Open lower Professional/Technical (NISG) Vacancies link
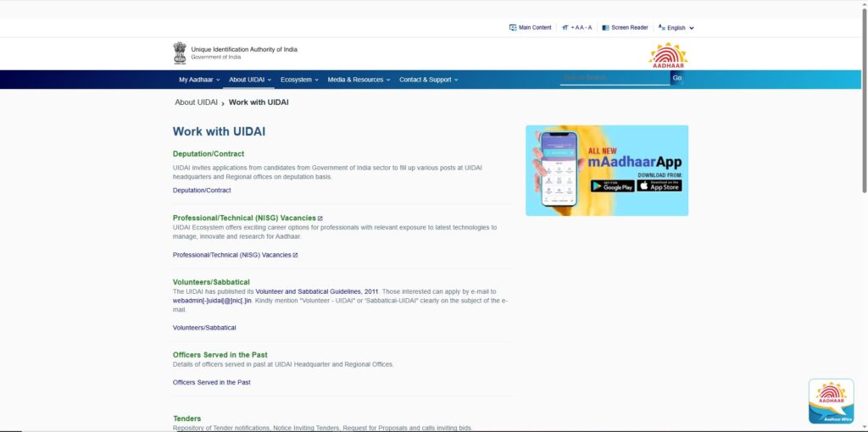Viewport: 868px width, 432px height. tap(232, 255)
